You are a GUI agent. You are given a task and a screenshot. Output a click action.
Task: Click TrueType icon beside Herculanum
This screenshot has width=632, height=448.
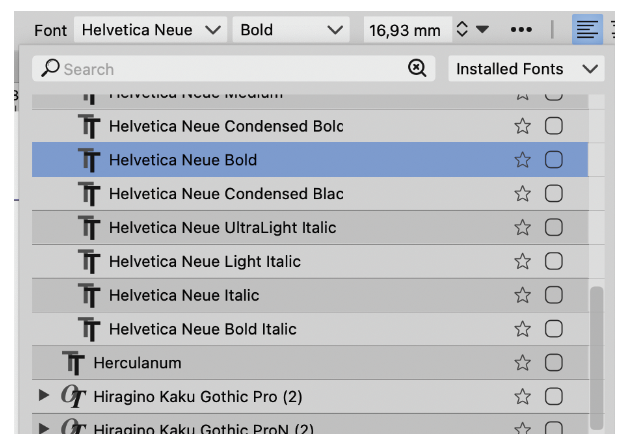pos(73,363)
